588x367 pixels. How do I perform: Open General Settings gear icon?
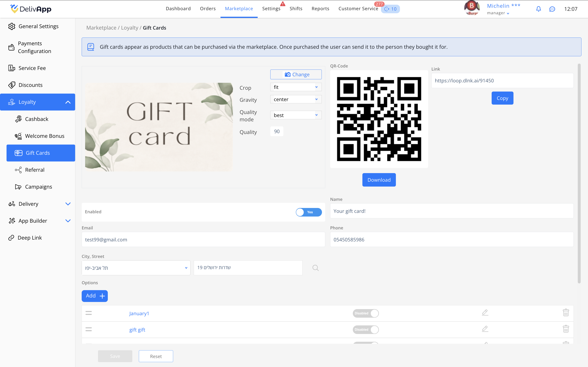tap(12, 26)
